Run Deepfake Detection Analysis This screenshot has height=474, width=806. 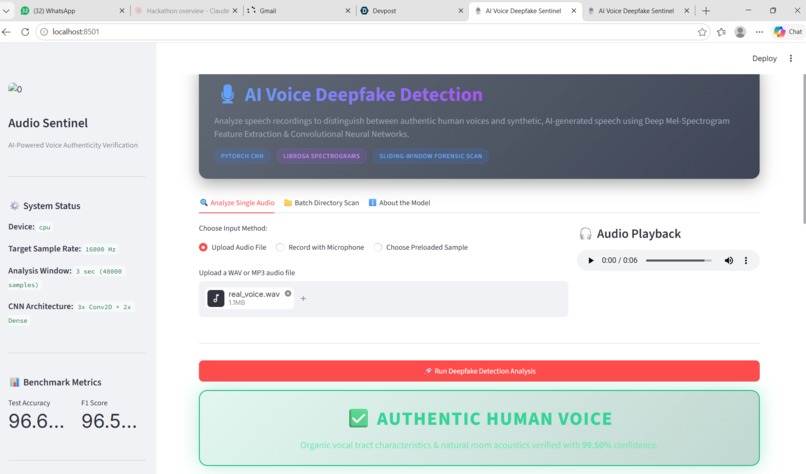(x=479, y=371)
